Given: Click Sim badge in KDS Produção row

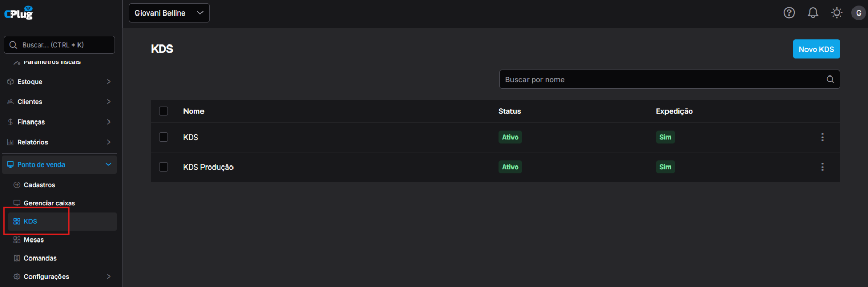Looking at the screenshot, I should tap(665, 167).
